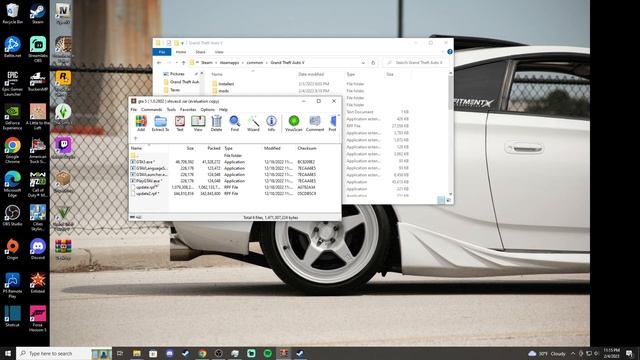
Task: Open the Tools menu in WinRAR
Action: [171, 110]
